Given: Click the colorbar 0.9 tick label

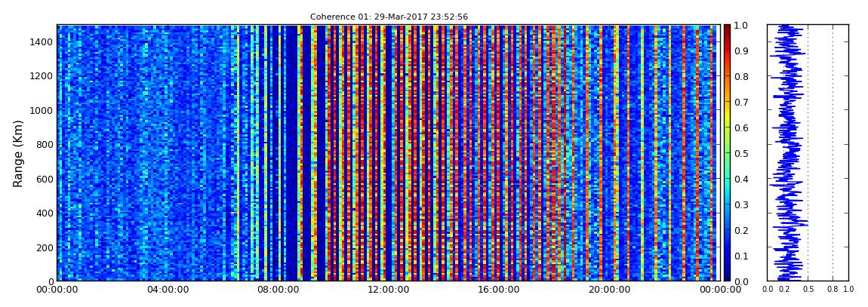Looking at the screenshot, I should click(740, 51).
